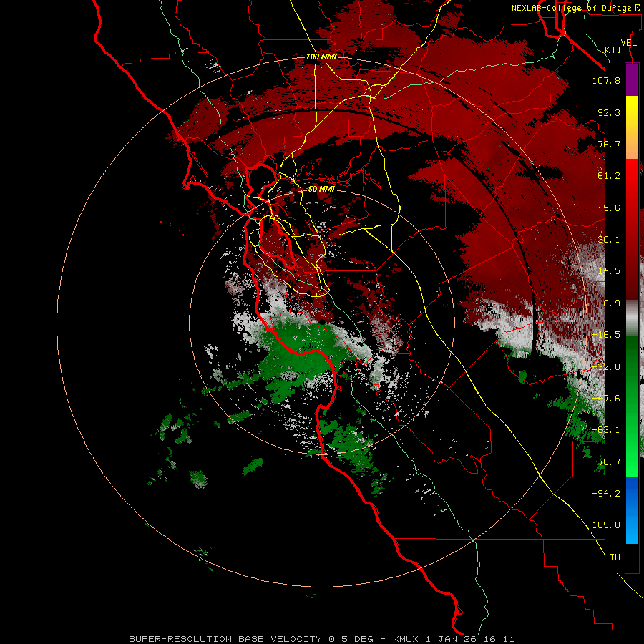Click the 107.8 velocity scale value

(x=606, y=80)
